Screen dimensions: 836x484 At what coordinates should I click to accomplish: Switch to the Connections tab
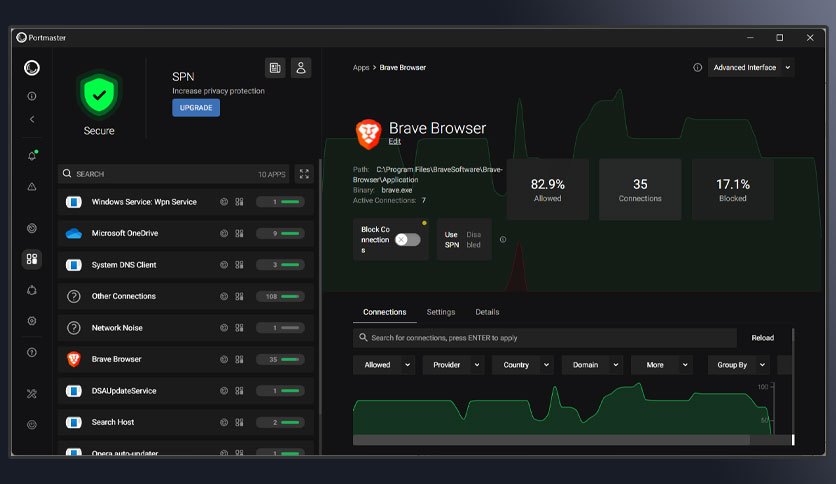tap(384, 312)
